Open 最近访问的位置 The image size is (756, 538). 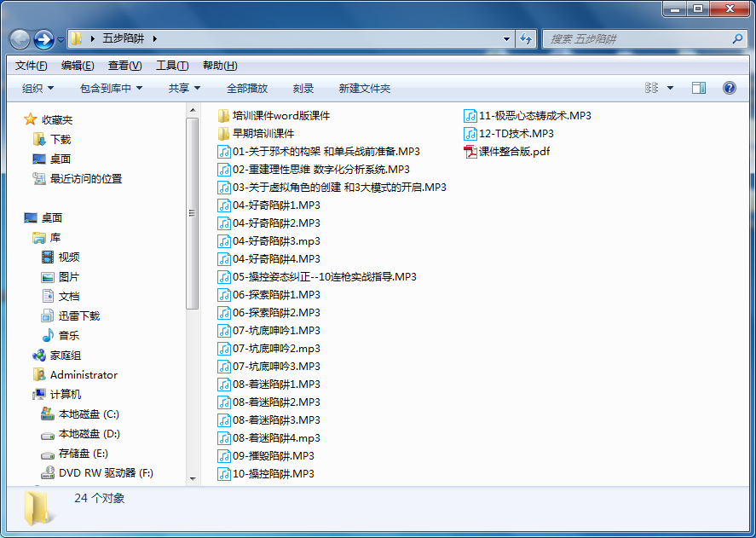[x=78, y=178]
